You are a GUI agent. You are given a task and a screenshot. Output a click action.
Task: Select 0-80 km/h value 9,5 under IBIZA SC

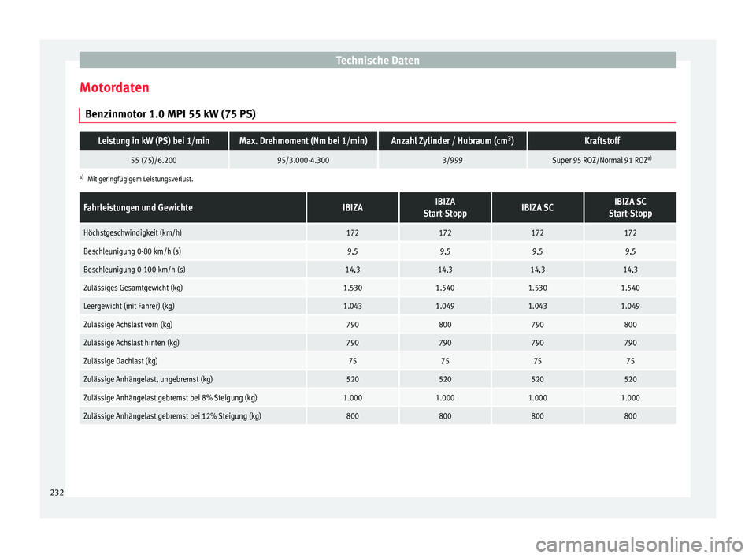538,251
